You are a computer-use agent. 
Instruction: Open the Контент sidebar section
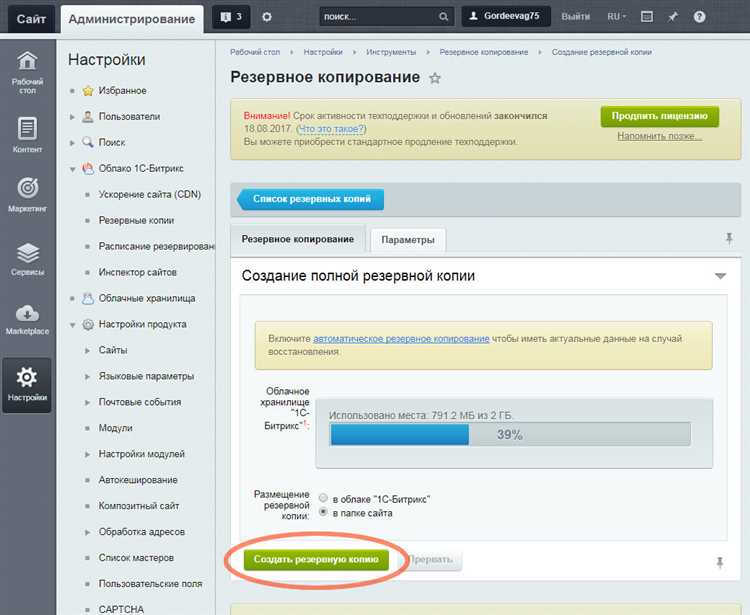[x=27, y=135]
